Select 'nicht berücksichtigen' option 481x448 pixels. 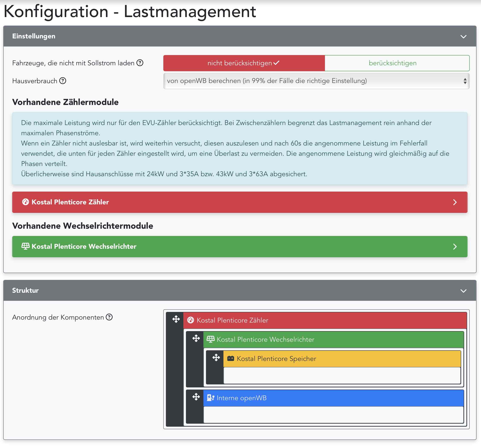(244, 63)
